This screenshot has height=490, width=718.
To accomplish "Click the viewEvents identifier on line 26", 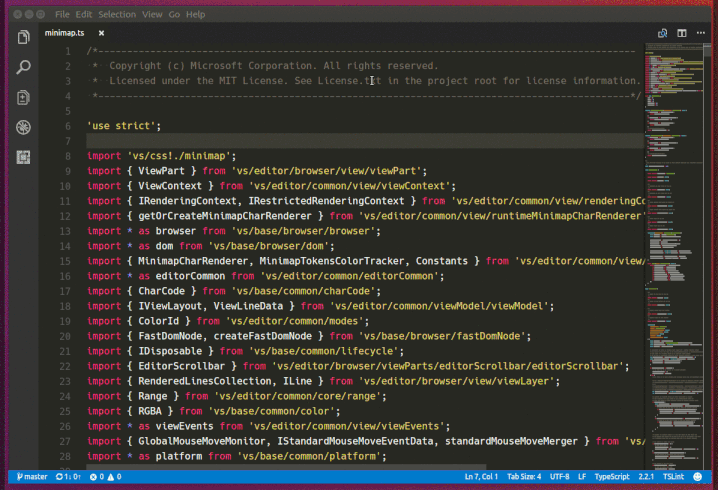I will (184, 426).
